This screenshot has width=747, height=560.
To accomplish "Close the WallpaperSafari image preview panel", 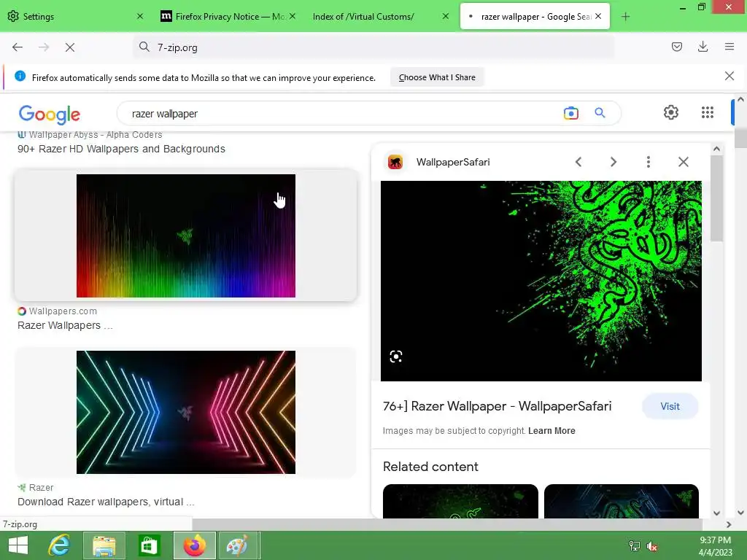I will tap(683, 162).
